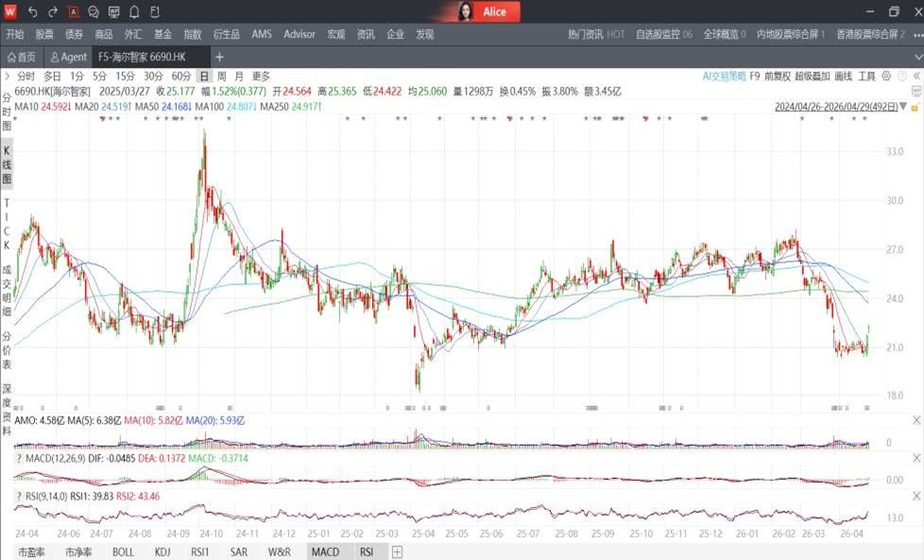Open the notification bell icon
The height and width of the screenshot is (560, 924).
pyautogui.click(x=134, y=12)
